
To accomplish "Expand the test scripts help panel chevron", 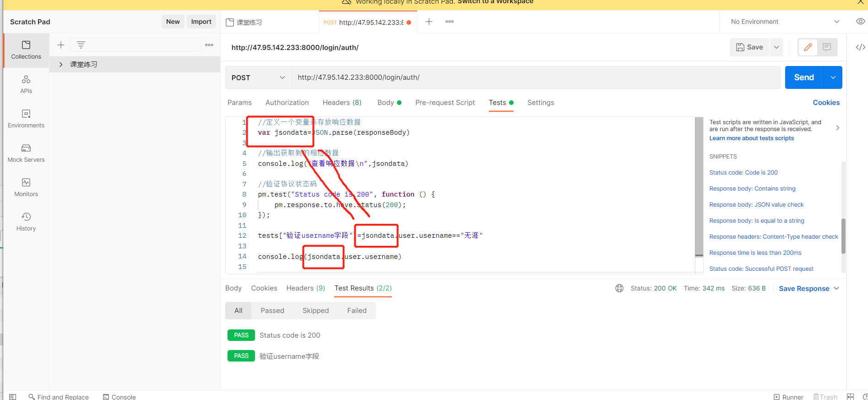I will [x=838, y=128].
